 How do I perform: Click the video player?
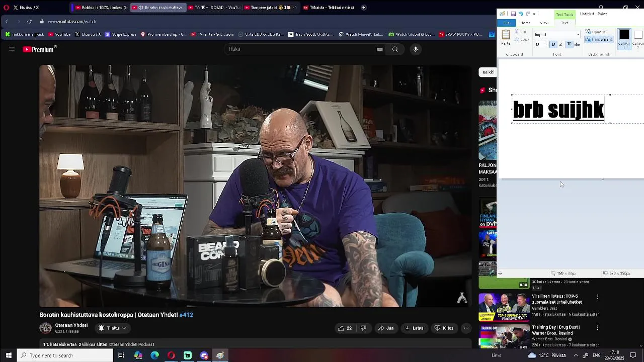click(x=256, y=186)
